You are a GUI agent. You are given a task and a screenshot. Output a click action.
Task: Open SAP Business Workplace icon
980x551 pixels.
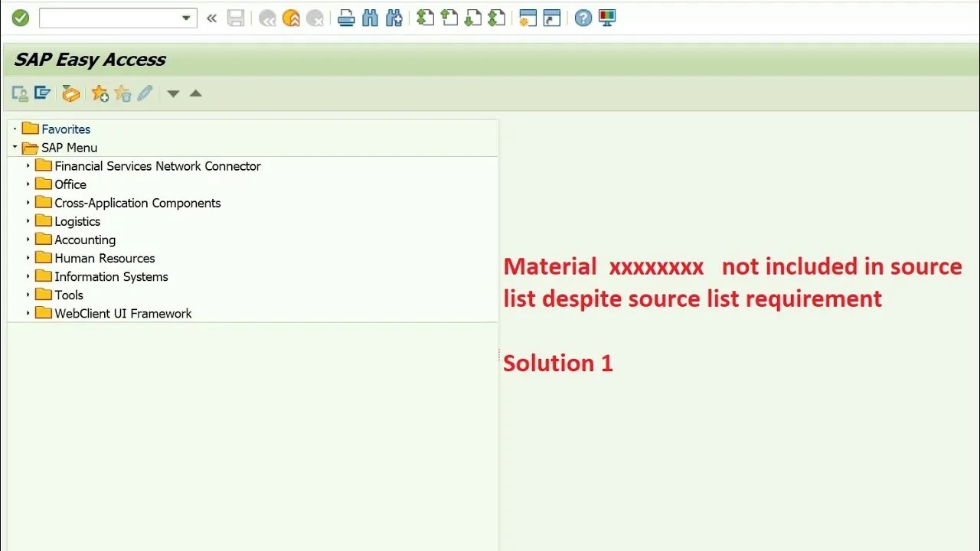coord(71,93)
